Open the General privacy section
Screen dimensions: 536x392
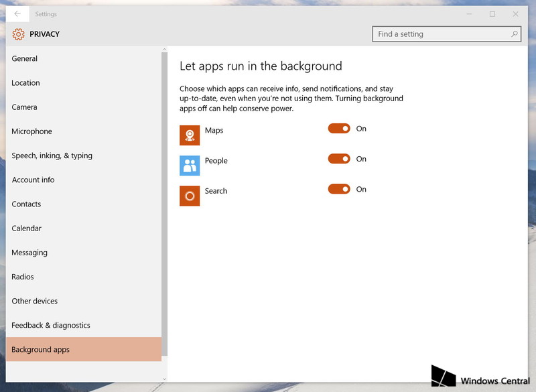pos(25,59)
